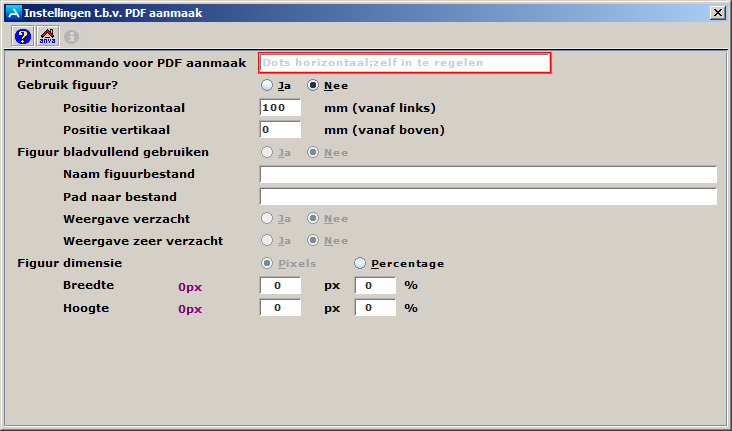Image resolution: width=732 pixels, height=431 pixels.
Task: Click the greyed-out info icon
Action: click(x=71, y=36)
